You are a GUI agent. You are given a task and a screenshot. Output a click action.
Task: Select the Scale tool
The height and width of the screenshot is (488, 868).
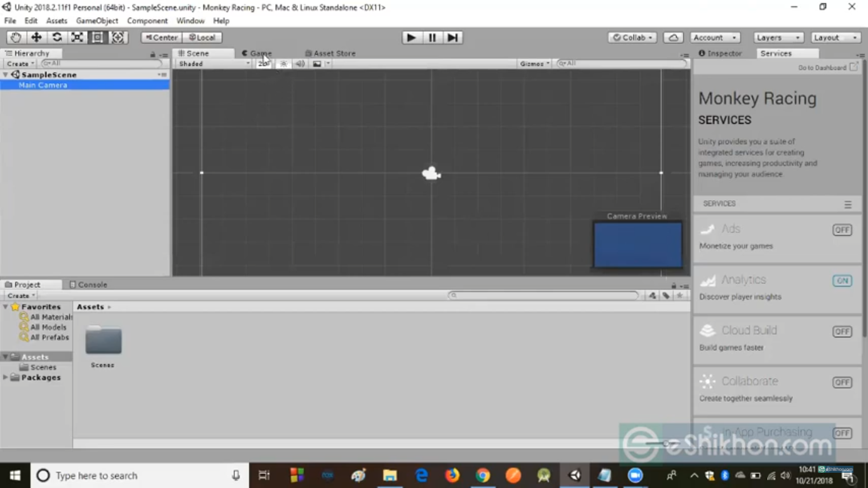(x=77, y=37)
